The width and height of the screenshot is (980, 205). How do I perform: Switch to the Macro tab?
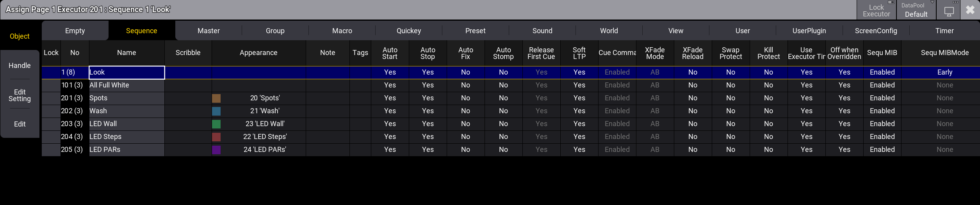coord(342,31)
